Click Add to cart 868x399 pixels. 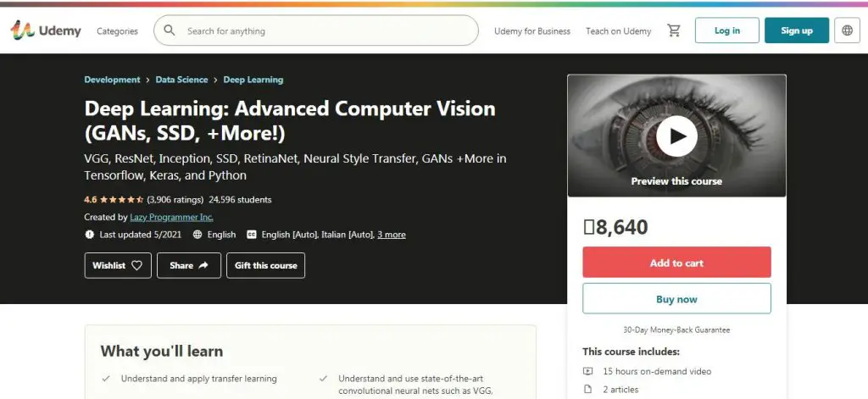[676, 263]
